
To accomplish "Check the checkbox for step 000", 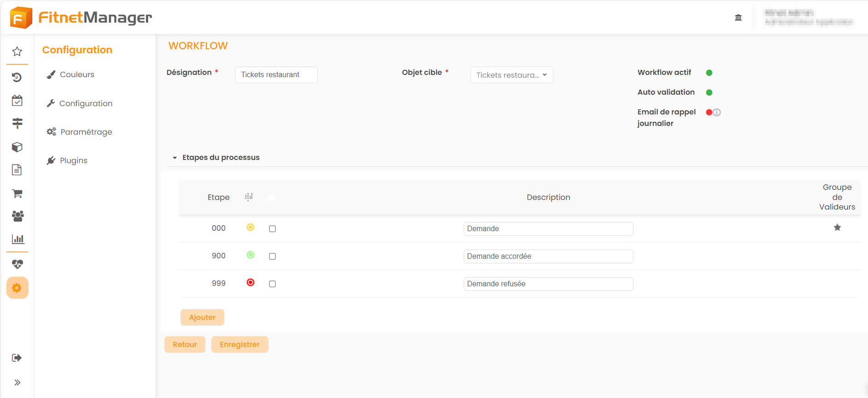I will pyautogui.click(x=272, y=229).
